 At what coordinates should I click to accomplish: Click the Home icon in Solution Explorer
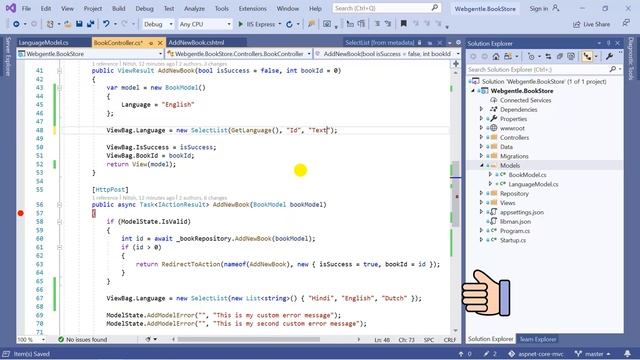tap(496, 56)
